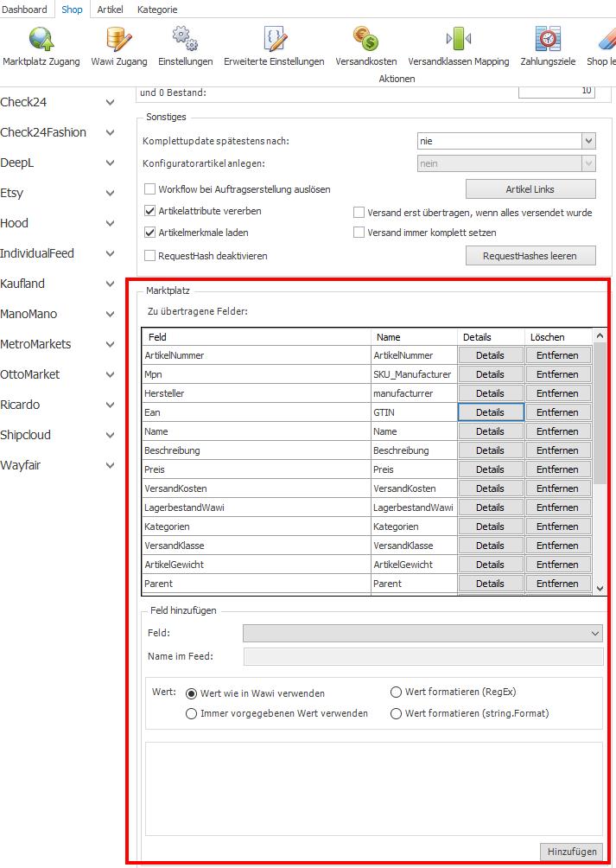This screenshot has height=868, width=616.
Task: Select Wert formatieren (string.Format) option
Action: (x=396, y=713)
